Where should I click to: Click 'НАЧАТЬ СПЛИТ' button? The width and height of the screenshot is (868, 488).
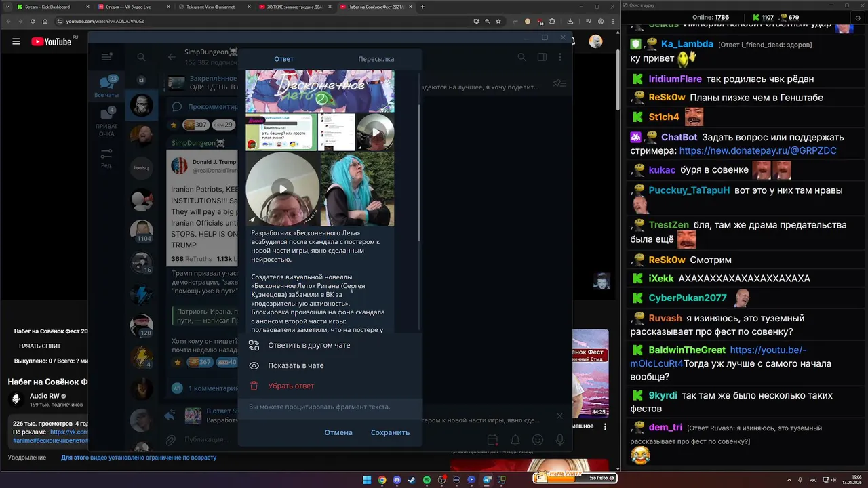(x=41, y=346)
